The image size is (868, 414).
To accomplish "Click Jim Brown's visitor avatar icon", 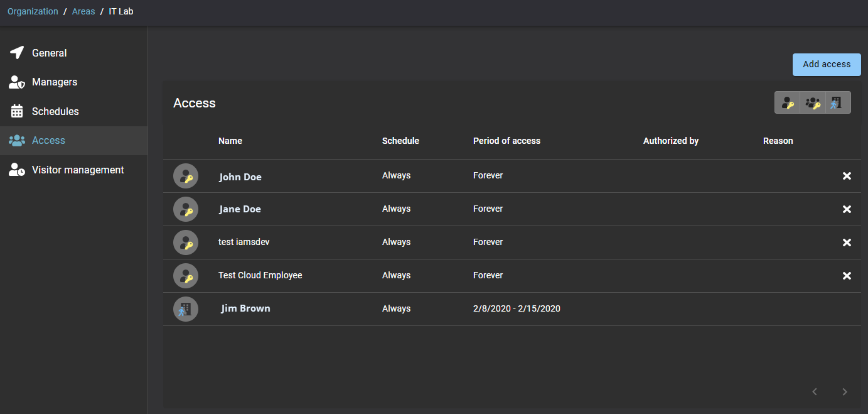I will [x=186, y=309].
